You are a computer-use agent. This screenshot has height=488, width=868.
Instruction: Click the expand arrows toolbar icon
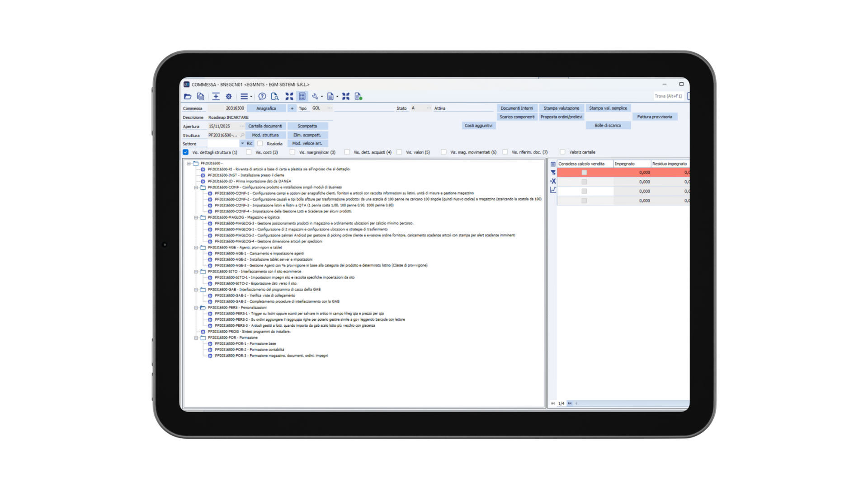(x=289, y=96)
